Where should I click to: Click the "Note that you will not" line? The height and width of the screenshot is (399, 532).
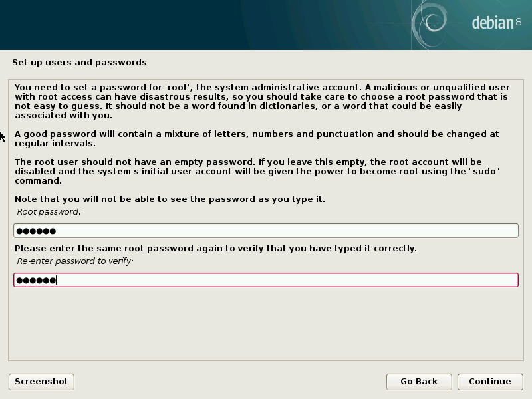[170, 199]
